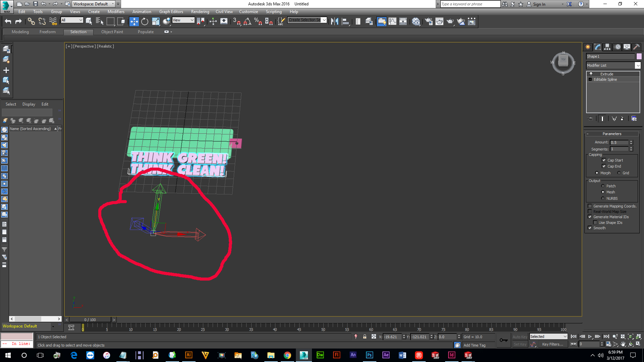
Task: Toggle Cap Start checkbox in Capping
Action: click(603, 160)
